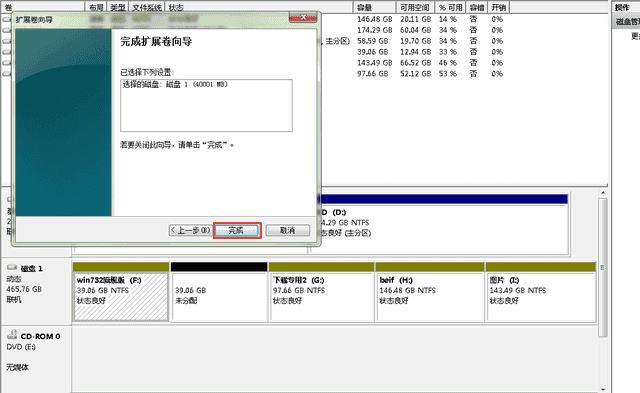
Task: Click the 53 % available cell
Action: 448,74
